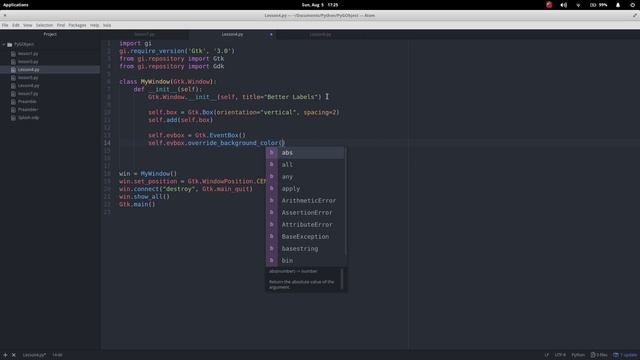Open the View menu
This screenshot has width=640, height=360.
pos(27,25)
